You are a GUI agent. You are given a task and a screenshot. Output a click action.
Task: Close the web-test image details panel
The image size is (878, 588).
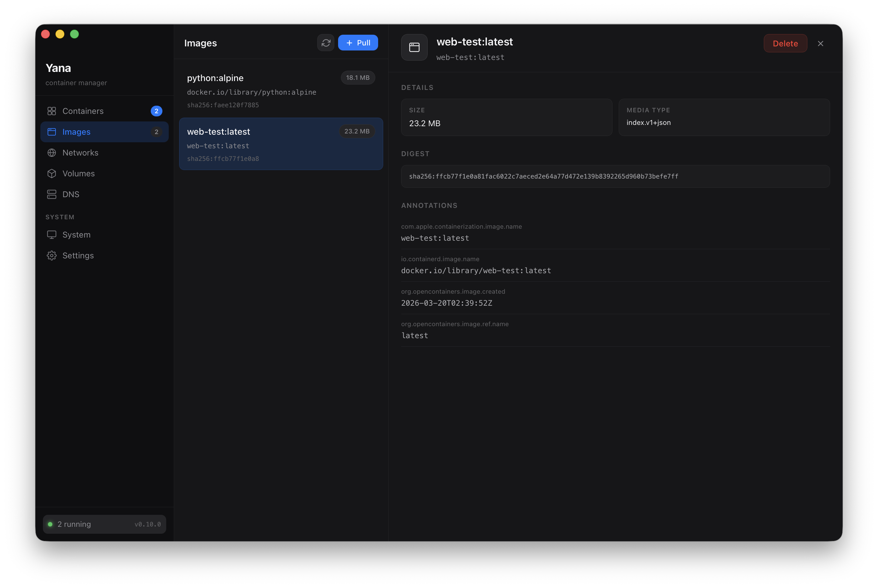click(821, 43)
